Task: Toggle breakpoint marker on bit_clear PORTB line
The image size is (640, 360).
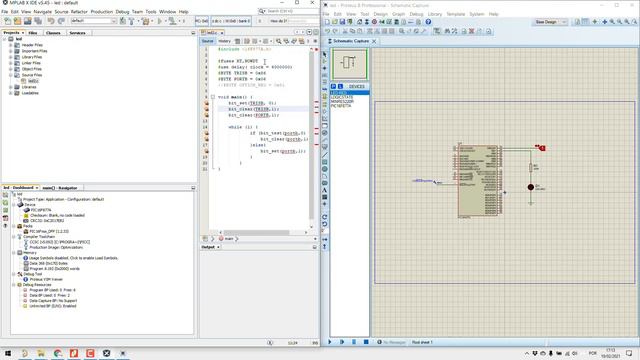Action: point(206,115)
